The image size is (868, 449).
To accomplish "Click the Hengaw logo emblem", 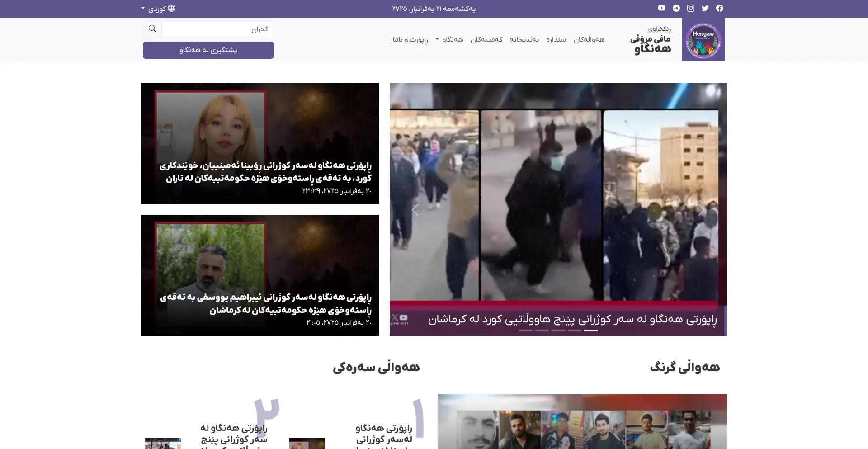I will tap(703, 40).
